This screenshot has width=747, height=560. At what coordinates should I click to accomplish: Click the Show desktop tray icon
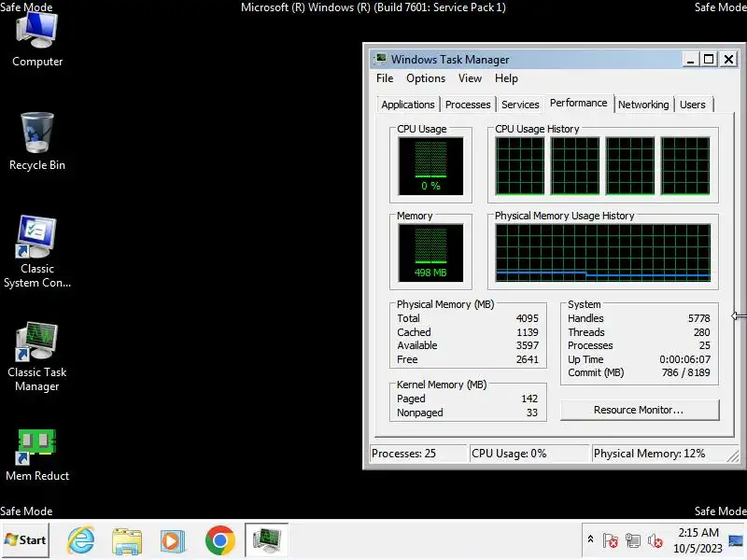(x=736, y=540)
